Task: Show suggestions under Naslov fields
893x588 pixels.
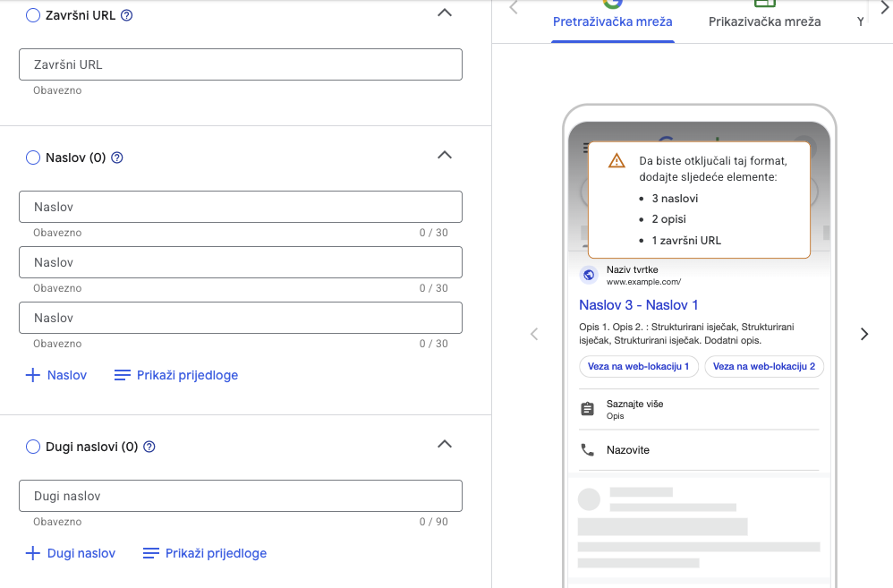Action: 176,375
